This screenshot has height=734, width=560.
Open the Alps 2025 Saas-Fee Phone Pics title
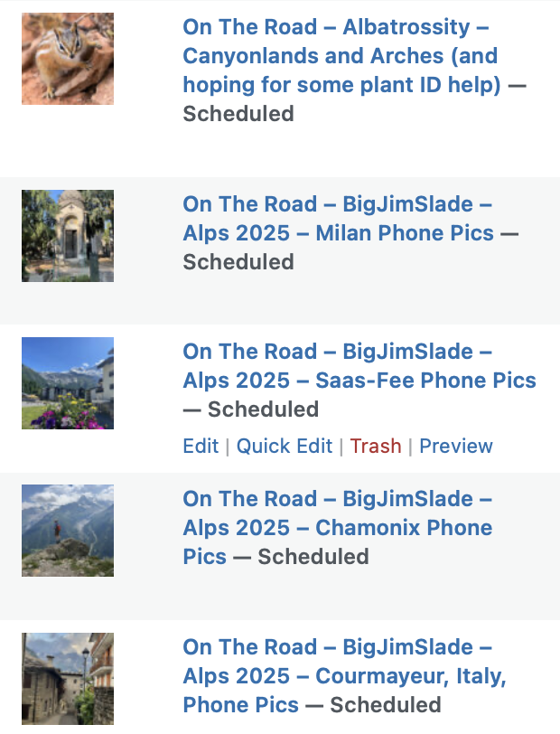point(359,366)
